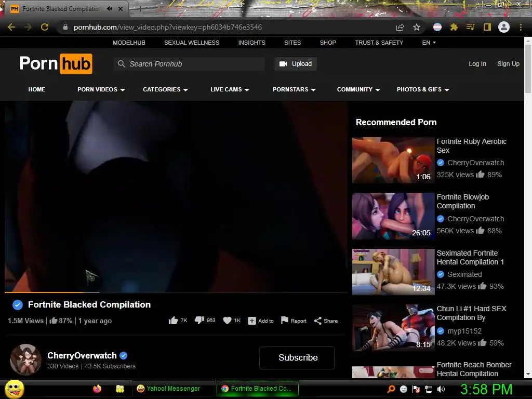Click the smiley Start button on taskbar
This screenshot has width=532, height=399.
[x=15, y=389]
